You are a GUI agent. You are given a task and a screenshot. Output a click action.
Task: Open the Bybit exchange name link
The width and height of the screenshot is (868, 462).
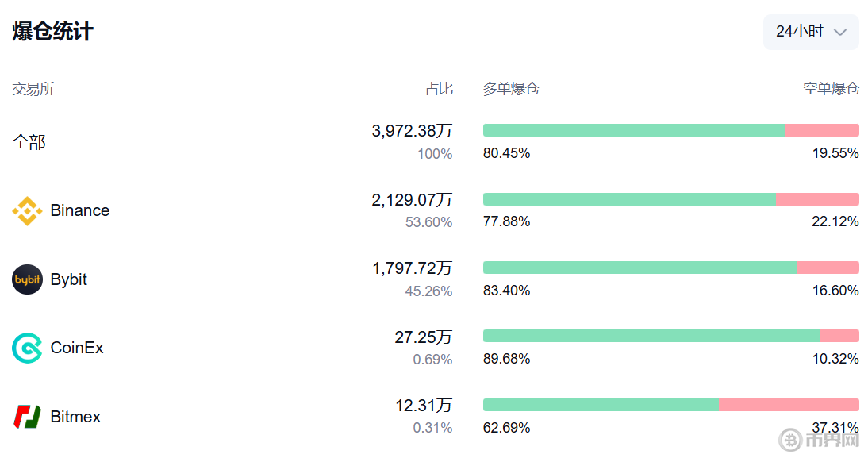tap(69, 279)
